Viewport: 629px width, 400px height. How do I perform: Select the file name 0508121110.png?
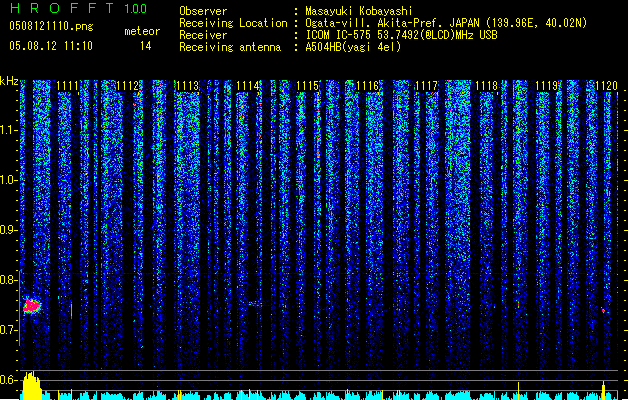click(x=51, y=26)
